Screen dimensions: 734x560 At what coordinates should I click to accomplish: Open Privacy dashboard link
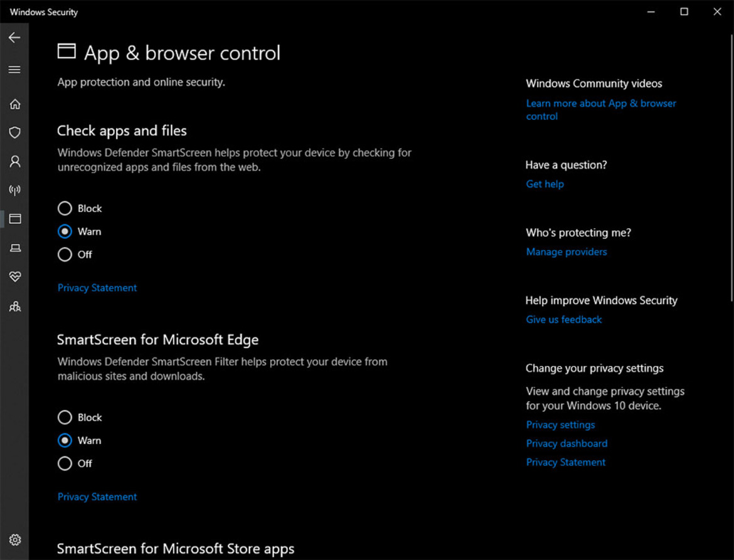coord(566,443)
